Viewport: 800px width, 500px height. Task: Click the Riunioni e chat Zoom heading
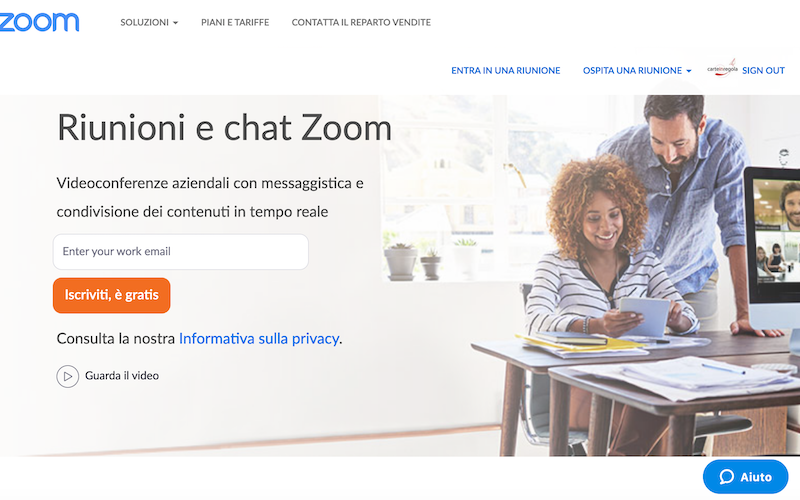coord(224,128)
